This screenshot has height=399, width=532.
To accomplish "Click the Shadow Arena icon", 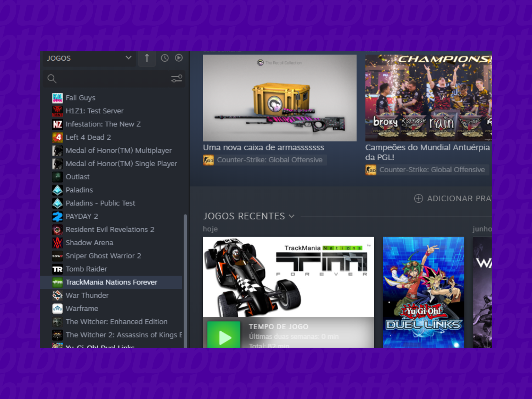I will pos(57,243).
